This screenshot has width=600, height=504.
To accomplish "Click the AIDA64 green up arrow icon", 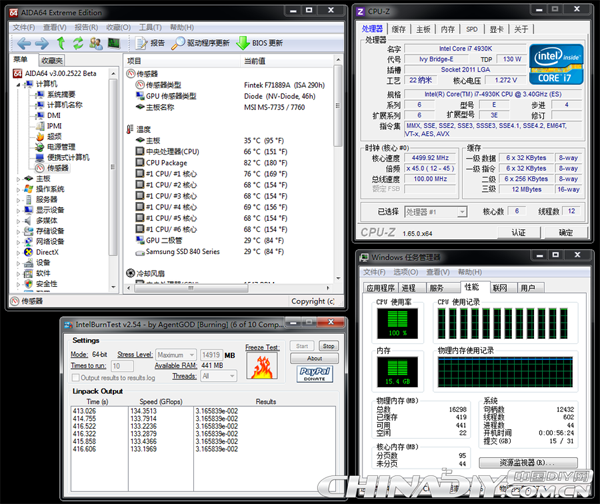I will pos(61,43).
